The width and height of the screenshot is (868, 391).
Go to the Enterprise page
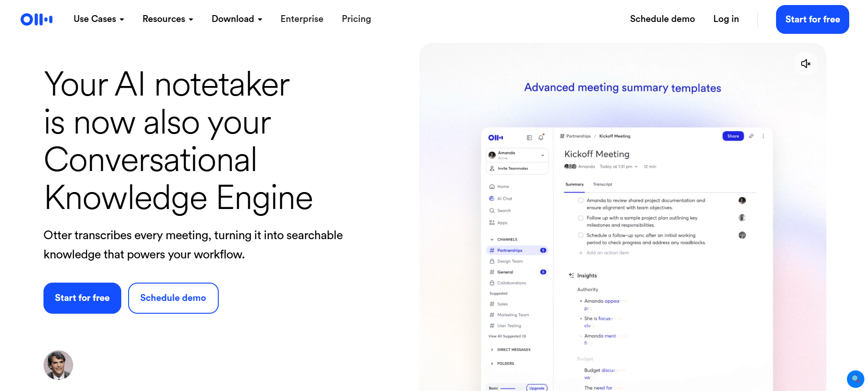[x=302, y=19]
